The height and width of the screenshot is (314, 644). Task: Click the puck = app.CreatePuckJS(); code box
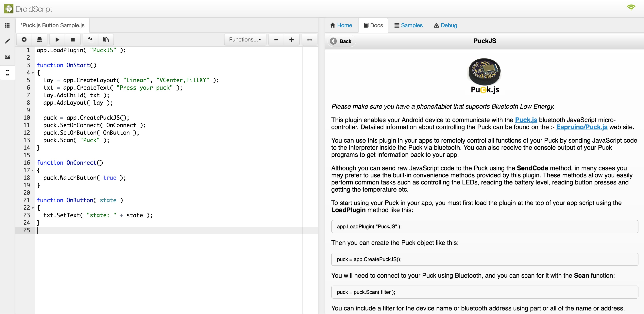tap(484, 259)
